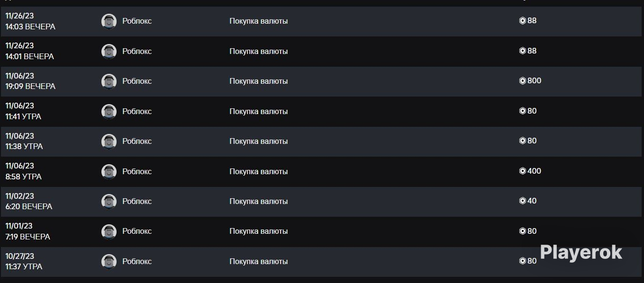Click the avatar in the 11/02/23 row
The image size is (644, 283).
(109, 201)
